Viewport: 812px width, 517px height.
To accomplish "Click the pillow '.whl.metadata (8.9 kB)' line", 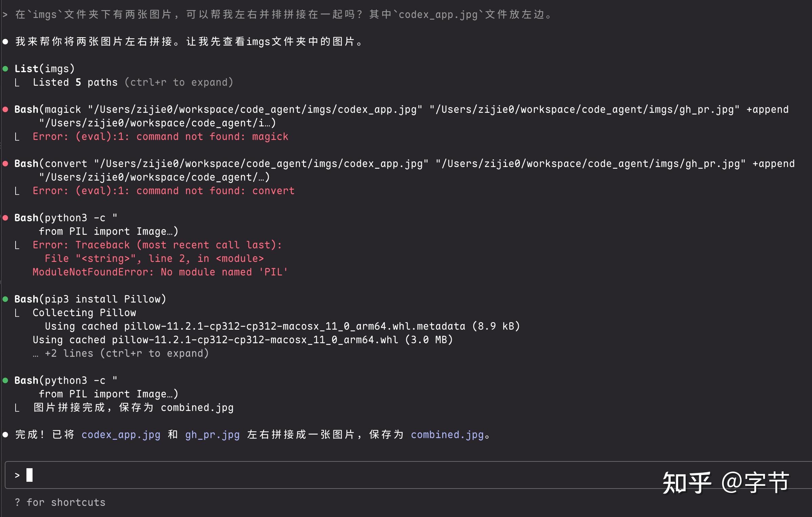I will [282, 326].
